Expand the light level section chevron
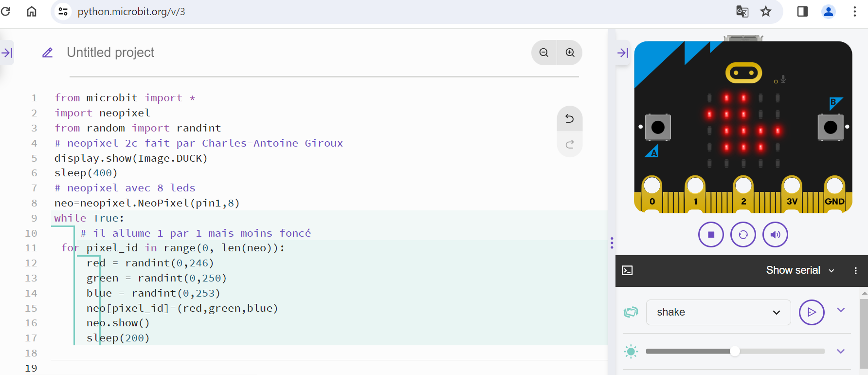The image size is (868, 375). 841,351
